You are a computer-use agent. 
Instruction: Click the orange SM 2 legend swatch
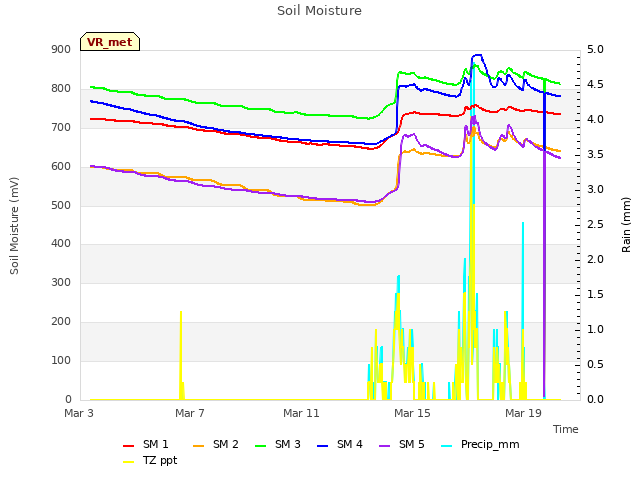[x=198, y=446]
